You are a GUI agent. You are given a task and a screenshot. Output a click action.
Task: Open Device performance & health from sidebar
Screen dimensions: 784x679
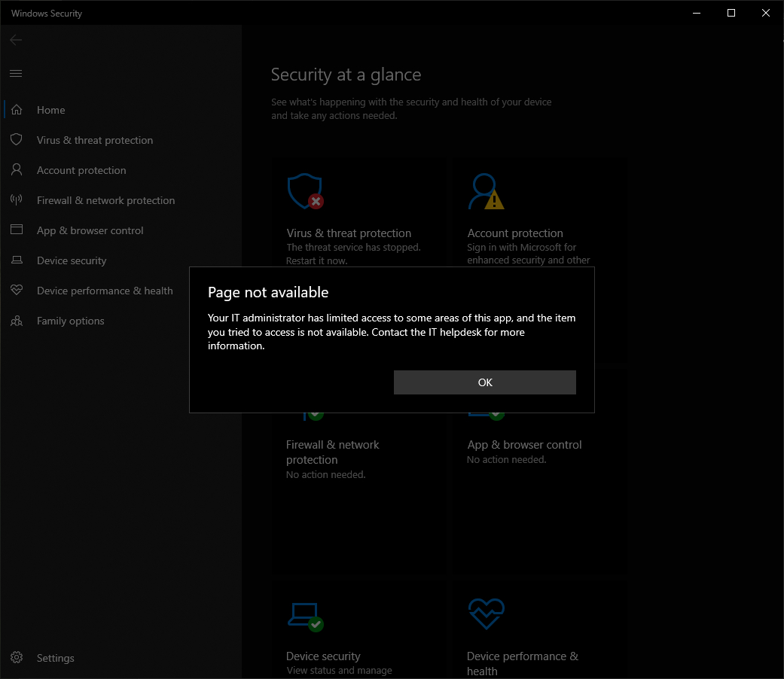[x=105, y=291]
